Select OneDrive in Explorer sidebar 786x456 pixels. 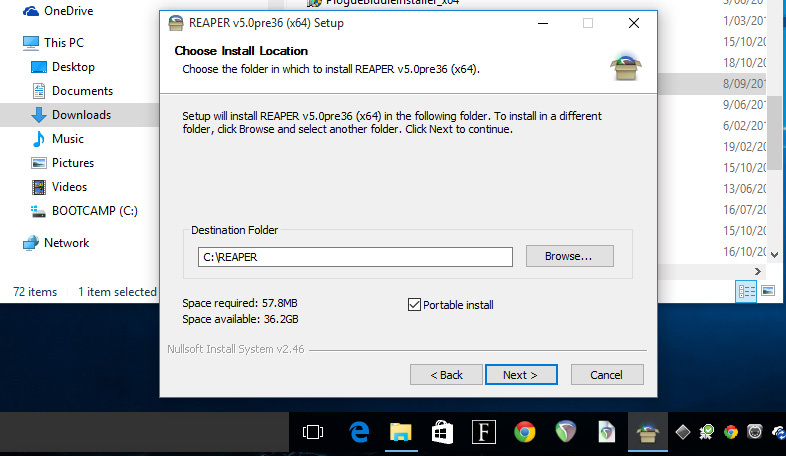[x=58, y=11]
